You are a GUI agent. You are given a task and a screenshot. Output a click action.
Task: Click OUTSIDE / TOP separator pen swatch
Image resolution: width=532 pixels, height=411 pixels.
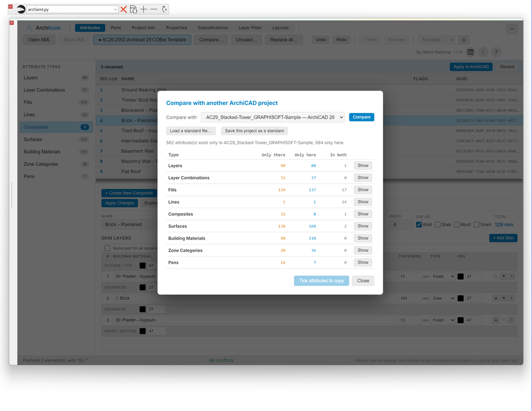143,266
